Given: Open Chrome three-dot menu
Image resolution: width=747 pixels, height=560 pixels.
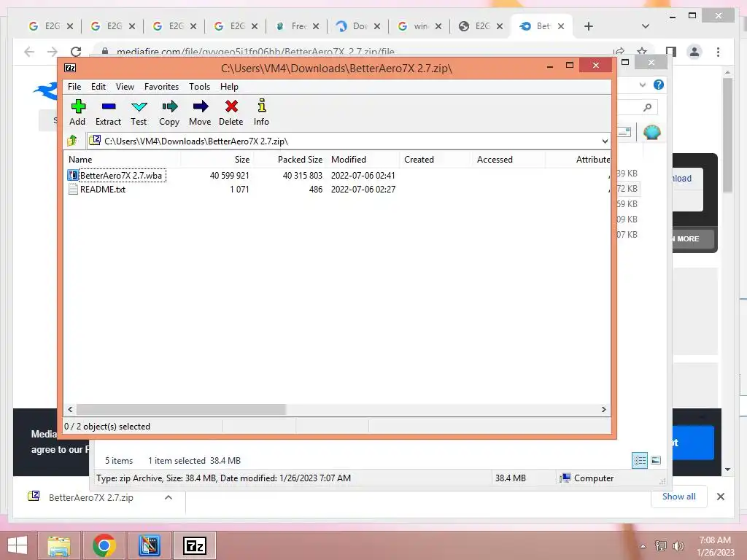Looking at the screenshot, I should pos(718,52).
